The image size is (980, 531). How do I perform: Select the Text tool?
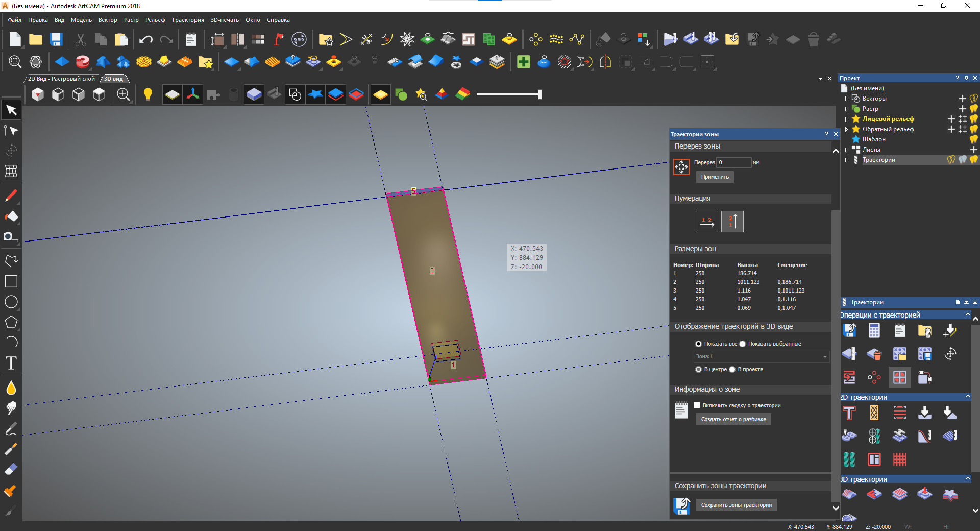[11, 363]
